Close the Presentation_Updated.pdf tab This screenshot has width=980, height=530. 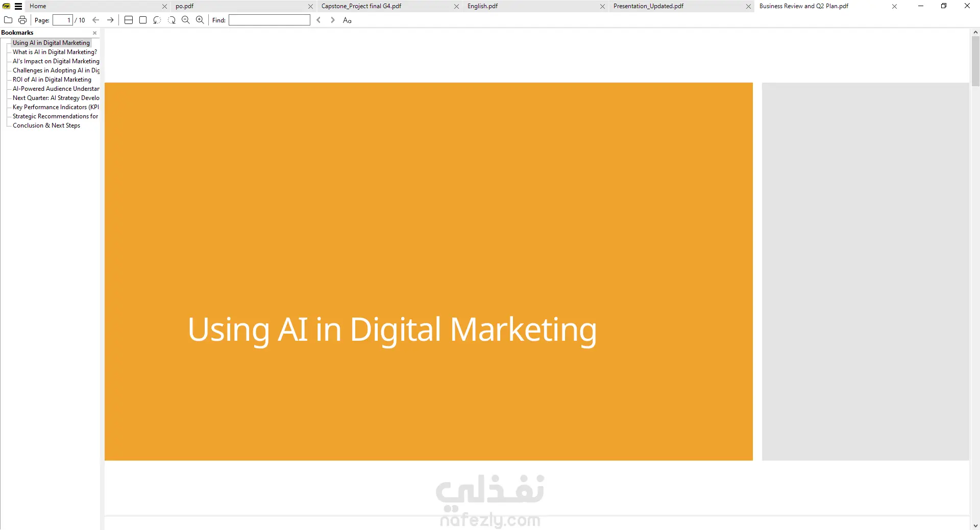tap(748, 6)
